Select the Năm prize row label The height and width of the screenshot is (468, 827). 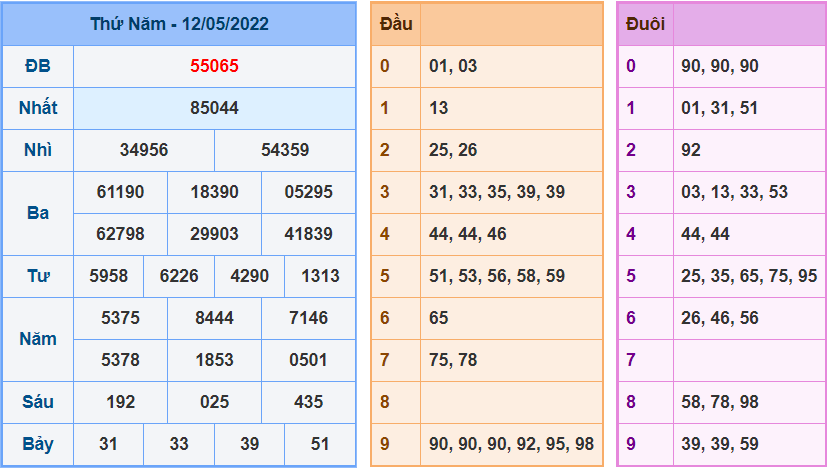38,339
